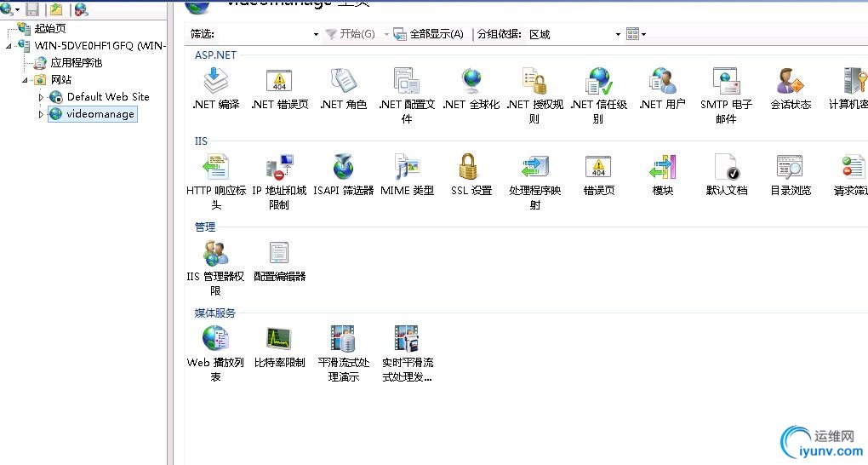Open the IIS 管理器权限 feature
This screenshot has width=868, height=465.
click(x=215, y=268)
